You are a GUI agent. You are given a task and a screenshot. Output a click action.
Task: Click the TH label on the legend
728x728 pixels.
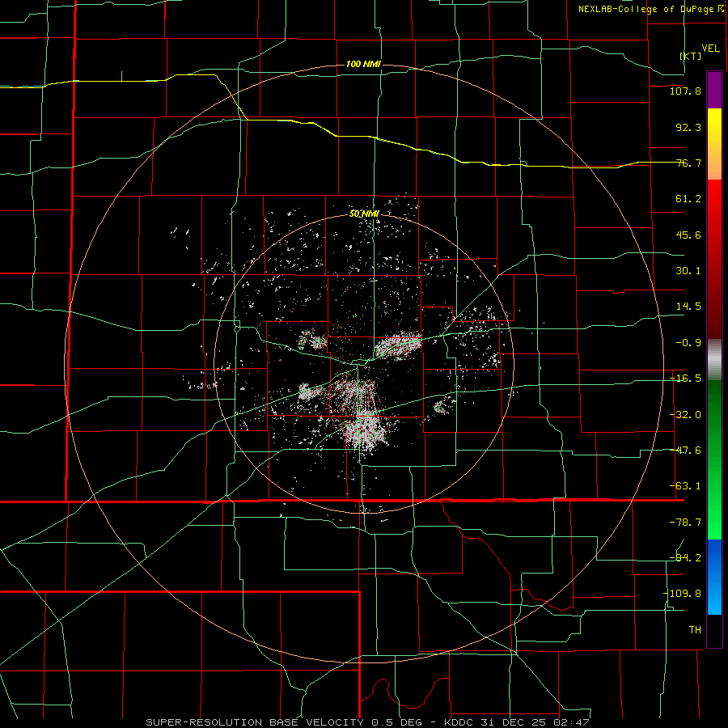(x=695, y=629)
